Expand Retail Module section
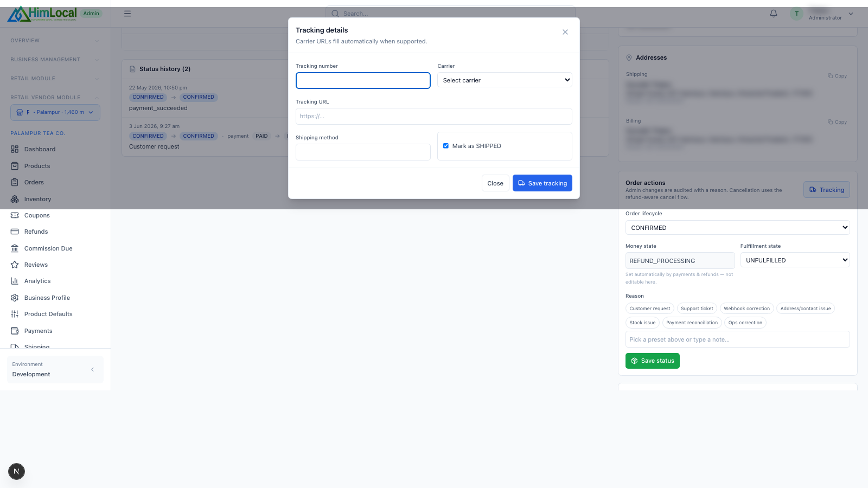The width and height of the screenshot is (868, 488). coord(55,79)
